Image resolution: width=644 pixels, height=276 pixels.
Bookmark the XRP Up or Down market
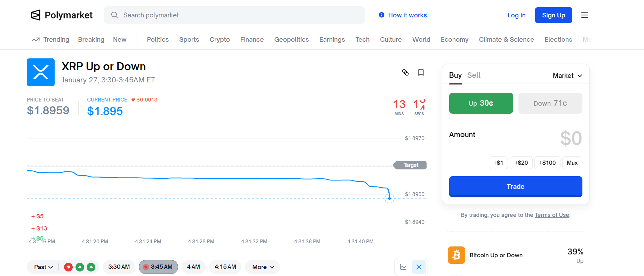421,72
